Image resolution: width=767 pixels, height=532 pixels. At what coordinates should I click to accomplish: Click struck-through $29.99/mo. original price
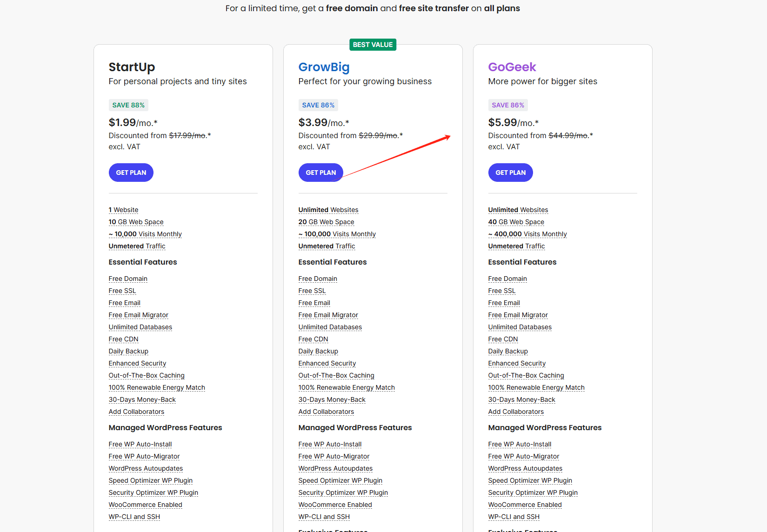(x=379, y=135)
